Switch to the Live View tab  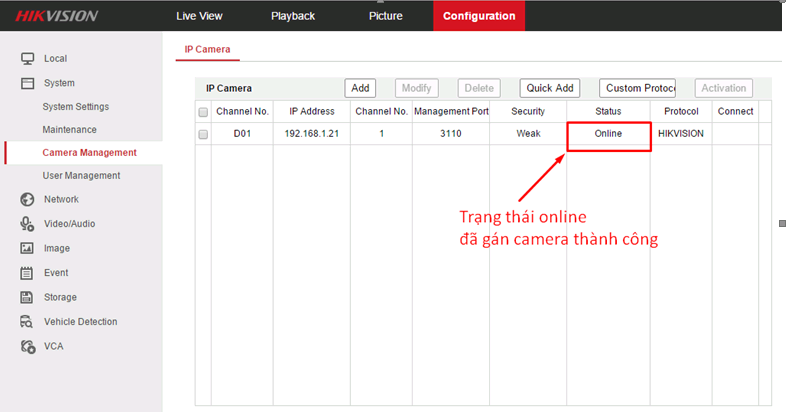pos(199,16)
